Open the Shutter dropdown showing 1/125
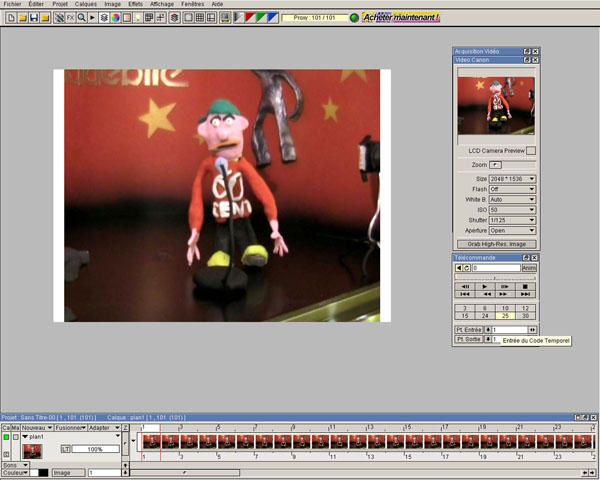 coord(512,220)
